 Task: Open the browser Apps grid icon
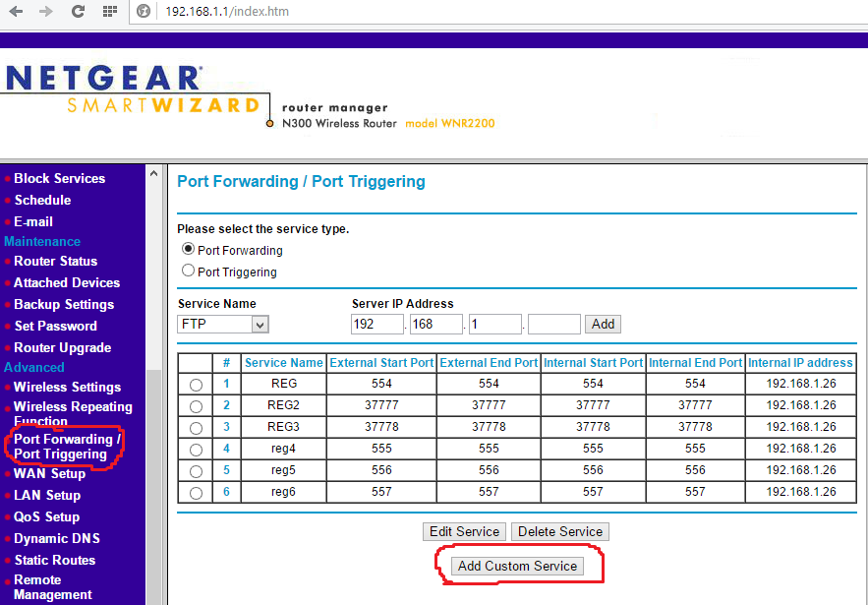[x=110, y=11]
